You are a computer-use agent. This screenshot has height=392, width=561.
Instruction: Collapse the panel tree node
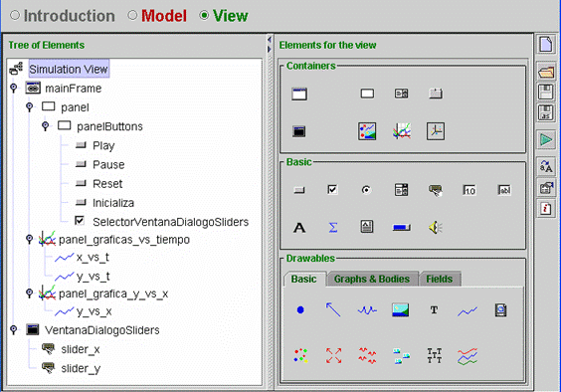coord(29,106)
